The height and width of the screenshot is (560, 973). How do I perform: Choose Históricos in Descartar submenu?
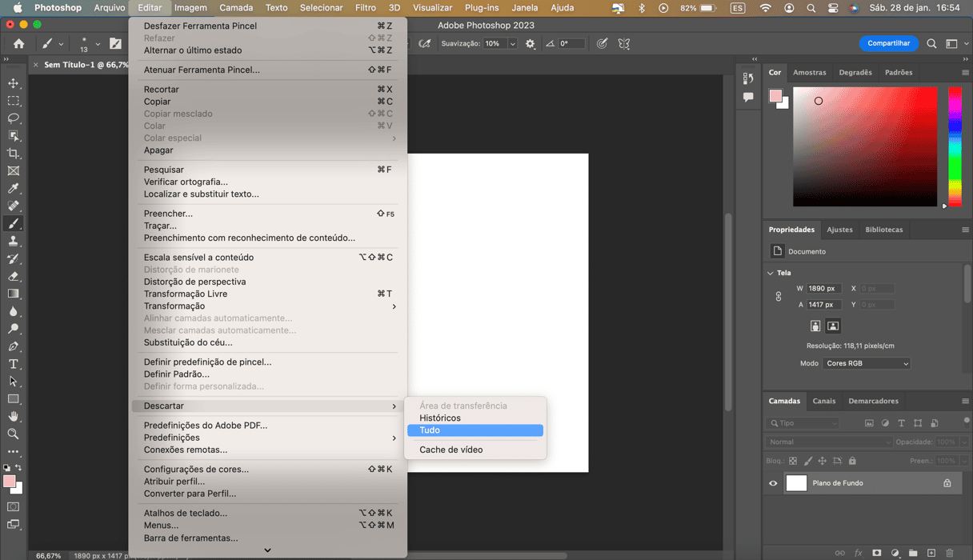click(475, 418)
